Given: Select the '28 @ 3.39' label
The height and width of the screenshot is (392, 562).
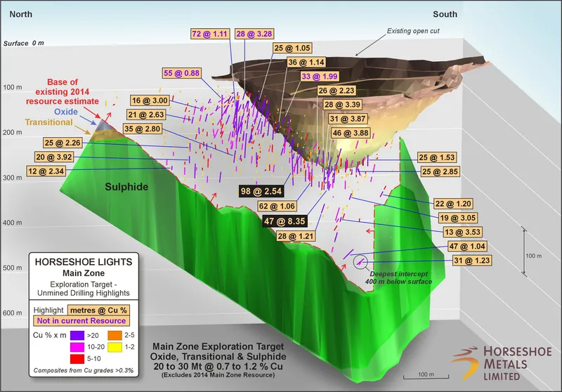Looking at the screenshot, I should point(342,105).
